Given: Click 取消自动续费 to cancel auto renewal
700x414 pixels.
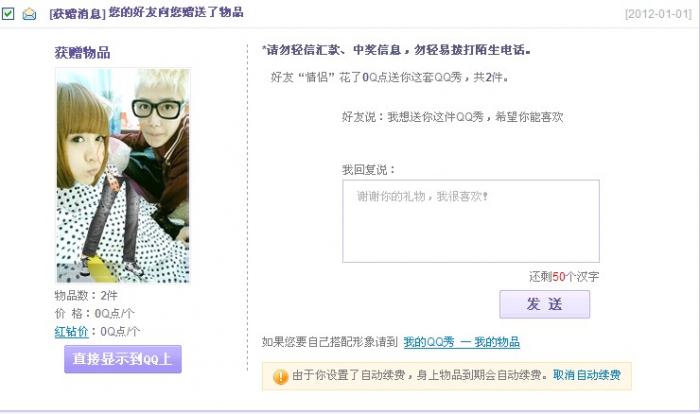Looking at the screenshot, I should coord(587,375).
